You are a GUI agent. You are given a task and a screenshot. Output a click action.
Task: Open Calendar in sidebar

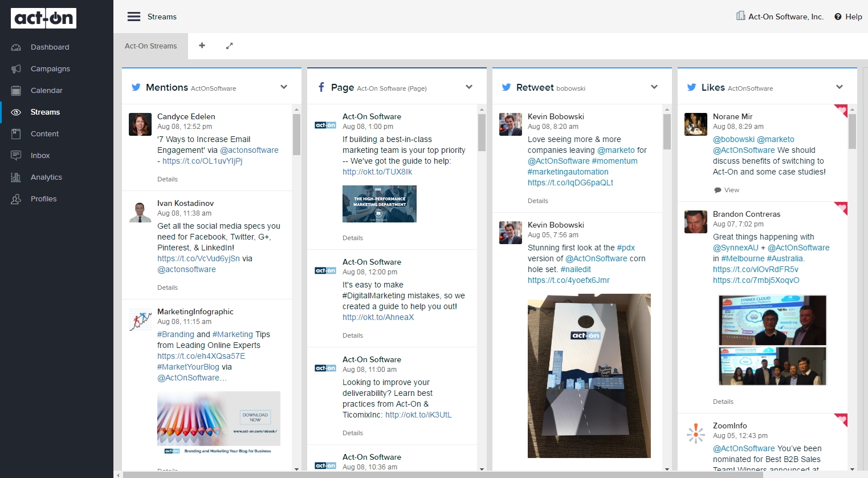(47, 91)
